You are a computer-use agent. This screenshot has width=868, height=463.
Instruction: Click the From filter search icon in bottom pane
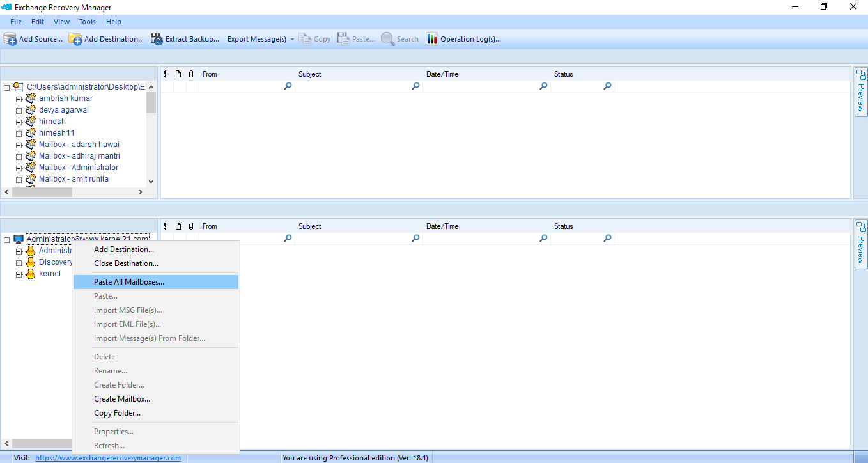288,239
